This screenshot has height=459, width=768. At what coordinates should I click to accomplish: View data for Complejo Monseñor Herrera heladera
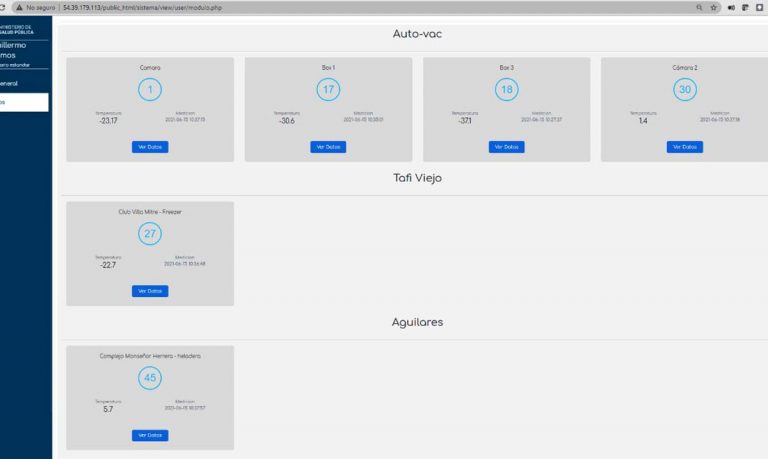pyautogui.click(x=150, y=435)
